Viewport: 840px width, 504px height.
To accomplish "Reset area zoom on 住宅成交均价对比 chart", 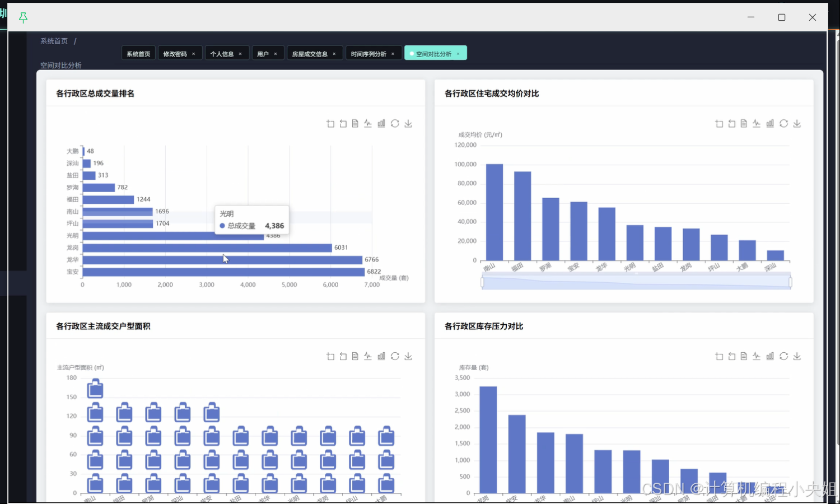I will click(731, 123).
